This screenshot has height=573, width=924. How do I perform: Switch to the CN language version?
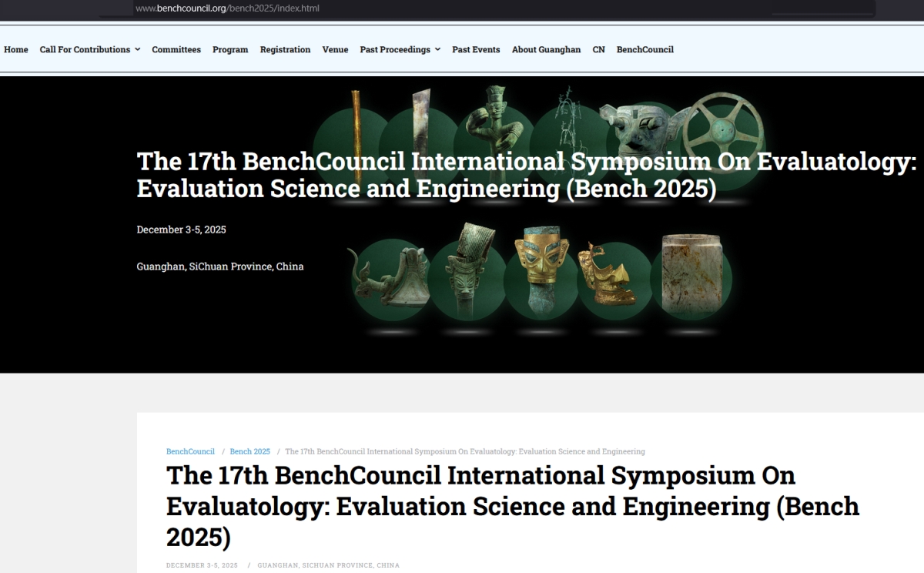[x=598, y=49]
